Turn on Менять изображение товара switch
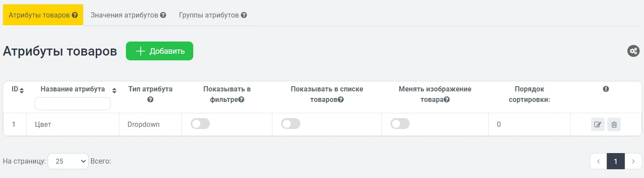Viewport: 644px width, 178px height. (x=400, y=124)
